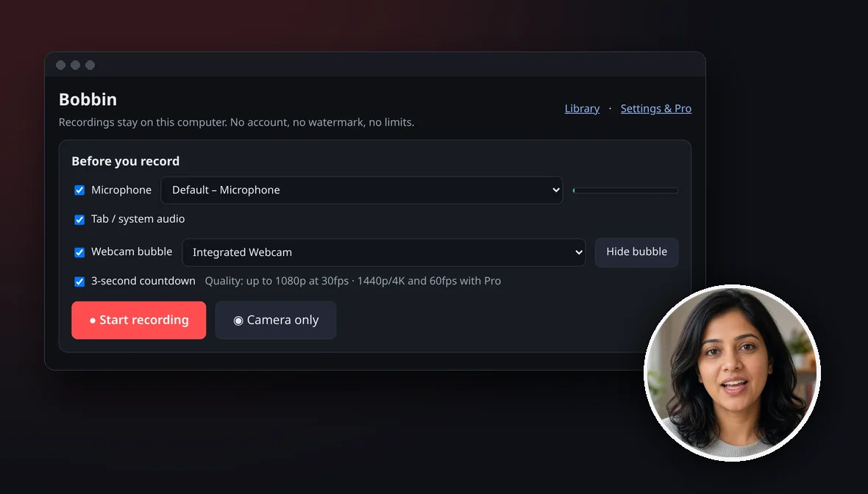Click the circular webcam bubble preview
The height and width of the screenshot is (494, 868).
pyautogui.click(x=732, y=373)
